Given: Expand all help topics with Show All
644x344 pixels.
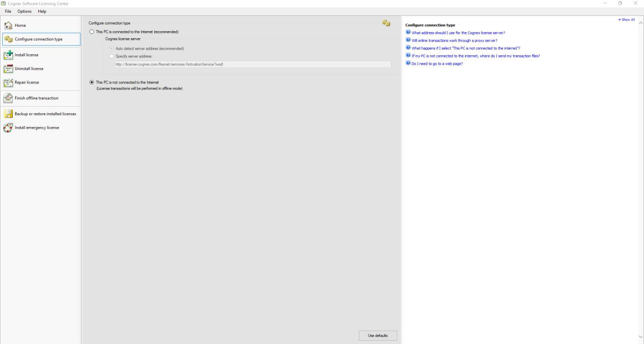Looking at the screenshot, I should tap(627, 19).
